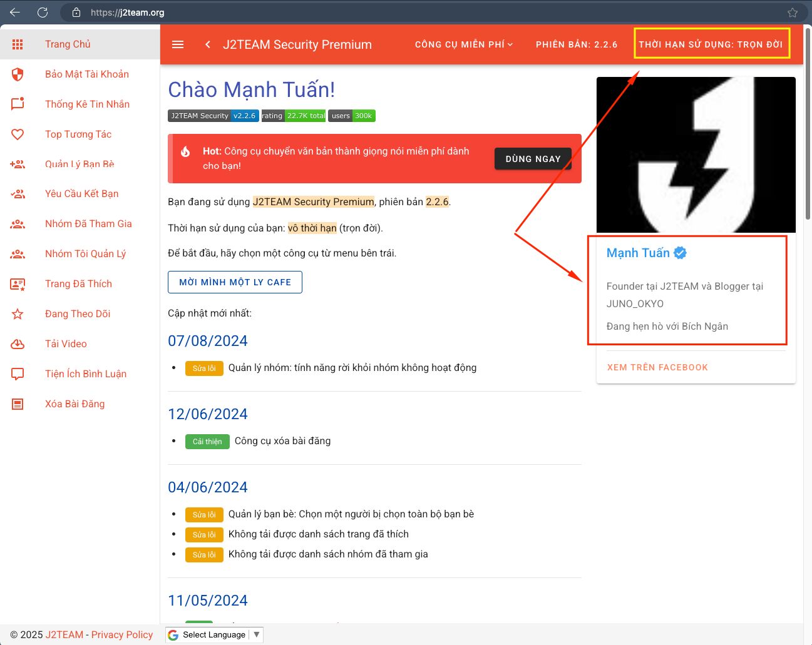
Task: Reload the page with browser refresh icon
Action: (43, 13)
